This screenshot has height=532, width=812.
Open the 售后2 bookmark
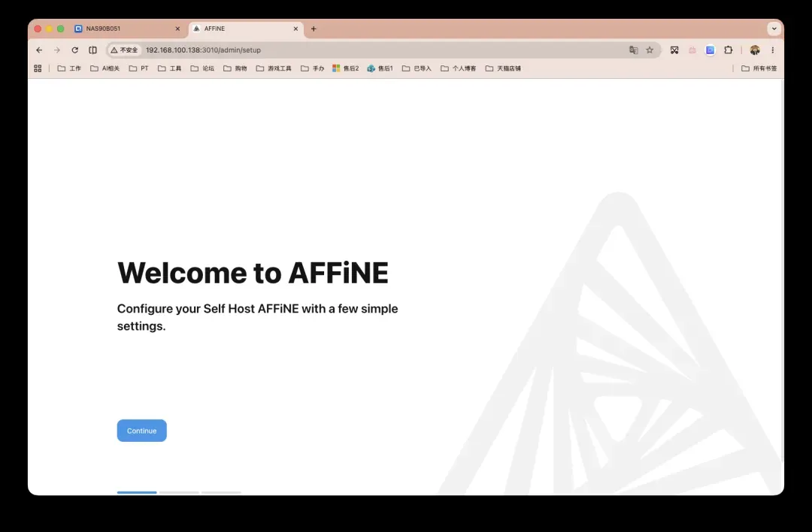coord(345,68)
